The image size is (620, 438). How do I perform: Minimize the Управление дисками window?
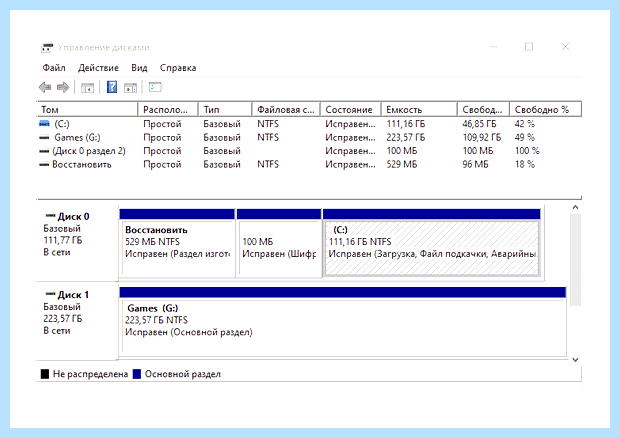(x=493, y=47)
